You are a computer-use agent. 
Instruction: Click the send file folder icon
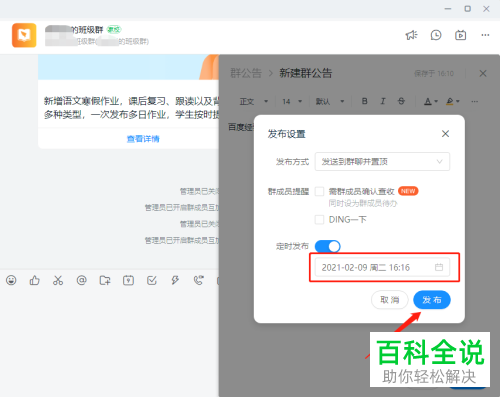point(105,280)
